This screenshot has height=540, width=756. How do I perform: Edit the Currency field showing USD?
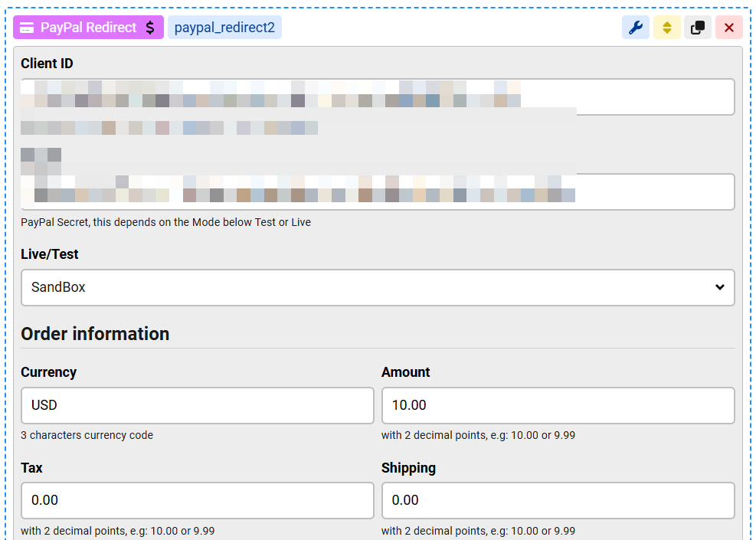click(x=197, y=405)
